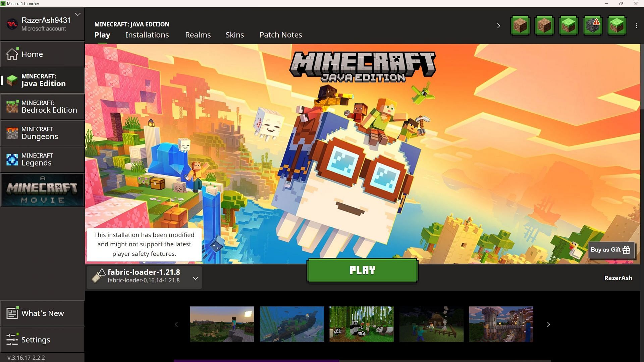Screen dimensions: 644x362
Task: Restore down the Minecraft Launcher window
Action: tap(621, 4)
